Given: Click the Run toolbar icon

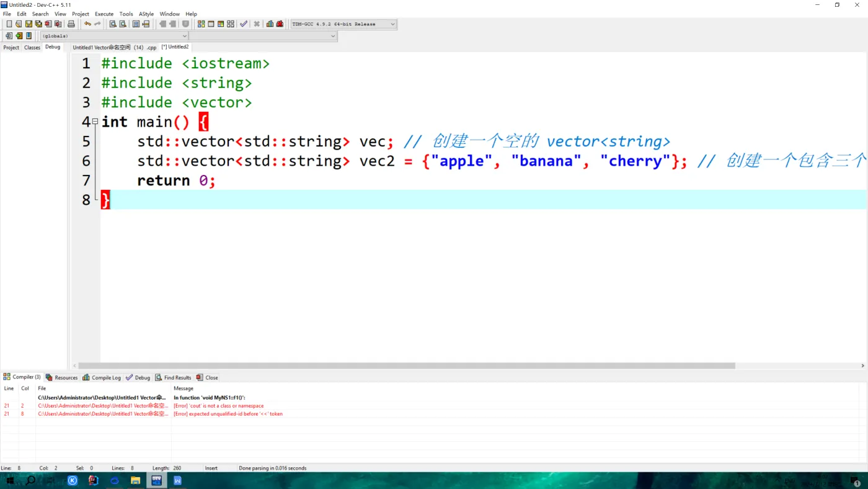Looking at the screenshot, I should [x=211, y=24].
